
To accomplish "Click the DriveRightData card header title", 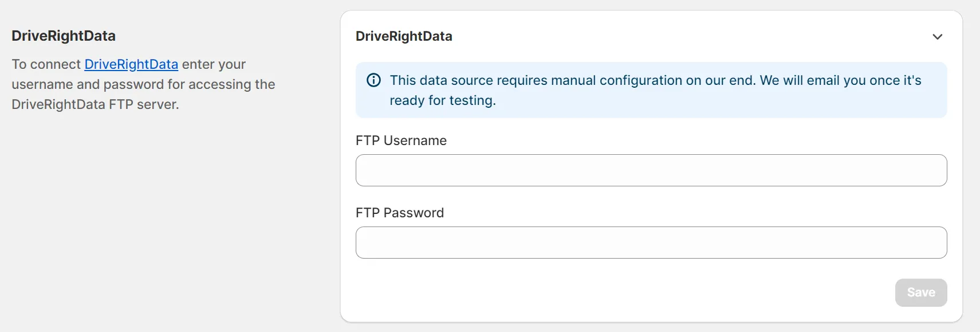I will point(404,36).
